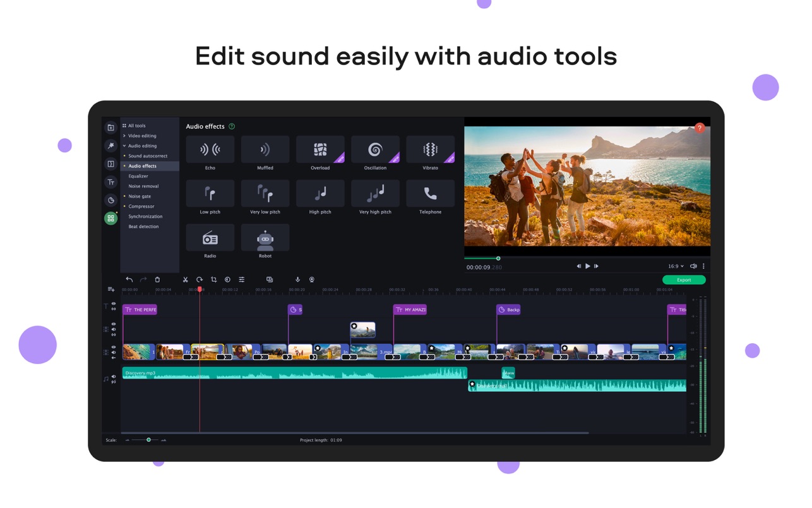Click the green Export button
The width and height of the screenshot is (812, 508).
[683, 280]
